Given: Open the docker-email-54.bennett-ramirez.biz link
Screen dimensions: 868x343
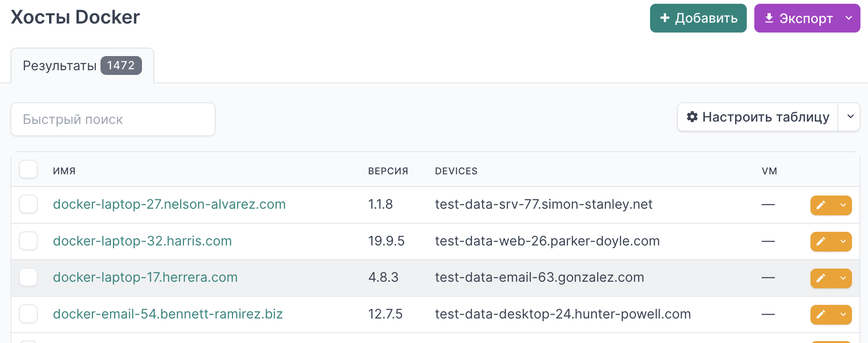Looking at the screenshot, I should tap(167, 314).
